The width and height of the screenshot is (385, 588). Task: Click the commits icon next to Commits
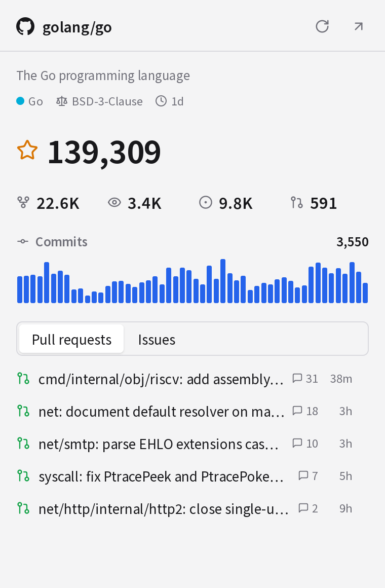pyautogui.click(x=23, y=241)
